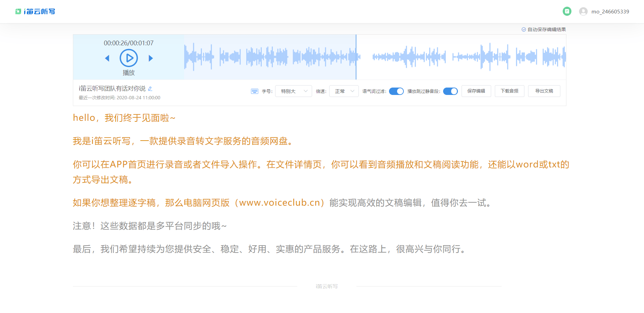The image size is (644, 313).
Task: Open the mo_246605339 account name
Action: [x=610, y=12]
